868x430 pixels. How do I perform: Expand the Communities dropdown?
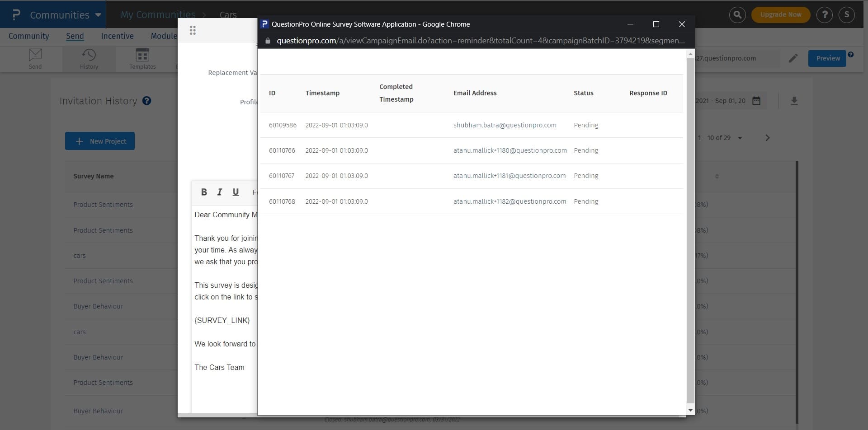point(98,15)
